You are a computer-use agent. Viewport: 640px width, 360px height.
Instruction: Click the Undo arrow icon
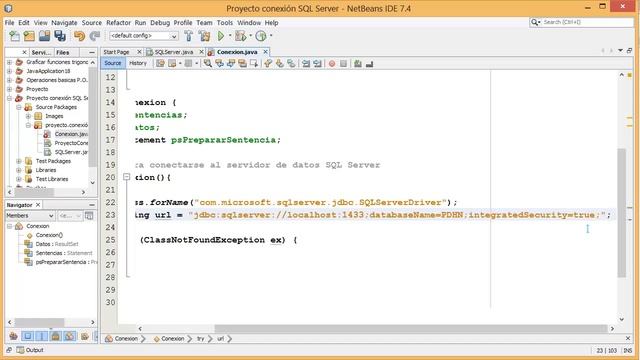click(x=79, y=36)
